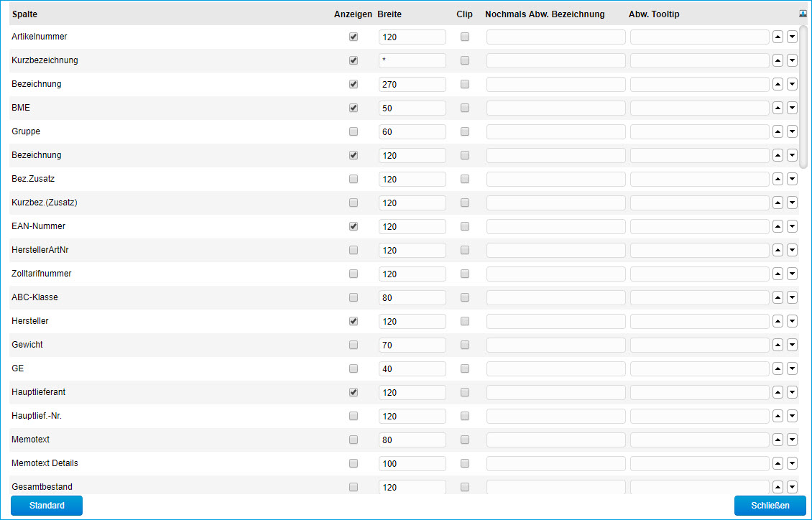The width and height of the screenshot is (812, 520).
Task: Click the down arrow for the BME row
Action: [792, 108]
